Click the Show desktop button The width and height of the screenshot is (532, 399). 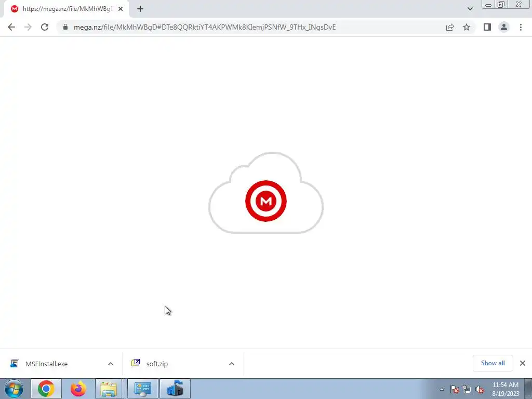(x=528, y=389)
